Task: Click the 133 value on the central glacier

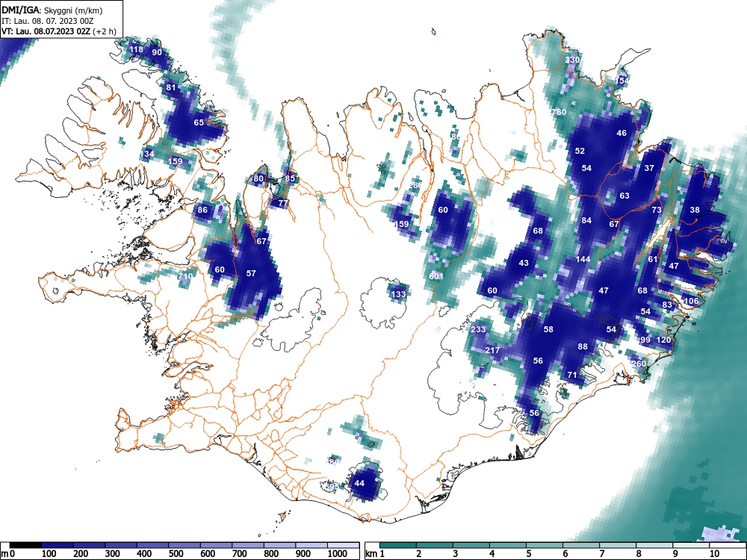Action: 398,294
